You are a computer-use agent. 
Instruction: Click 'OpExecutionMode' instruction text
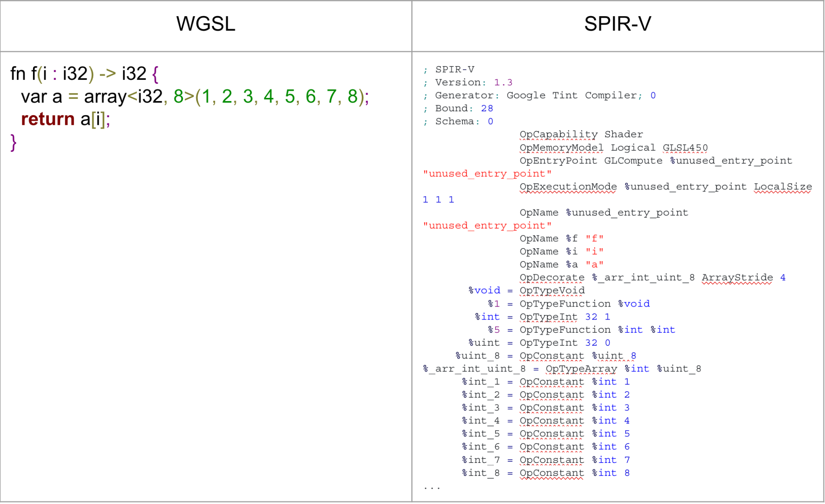click(x=568, y=187)
